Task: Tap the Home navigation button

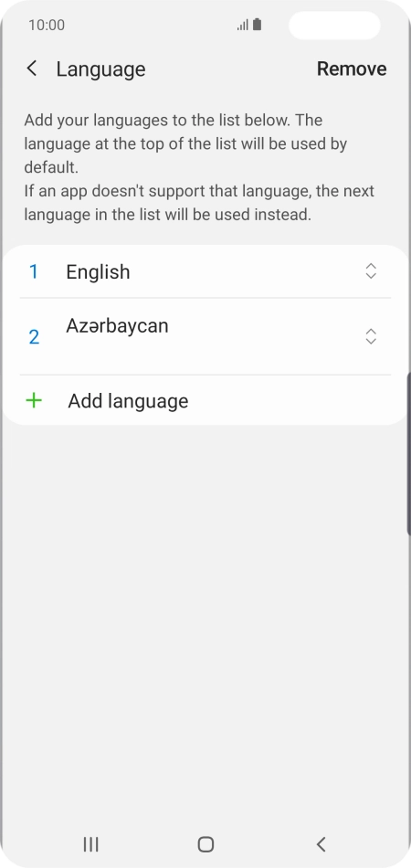Action: click(x=205, y=844)
